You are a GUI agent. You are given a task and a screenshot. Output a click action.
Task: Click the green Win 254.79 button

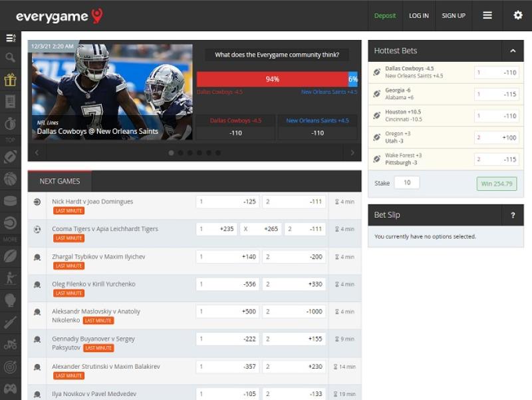pos(496,184)
